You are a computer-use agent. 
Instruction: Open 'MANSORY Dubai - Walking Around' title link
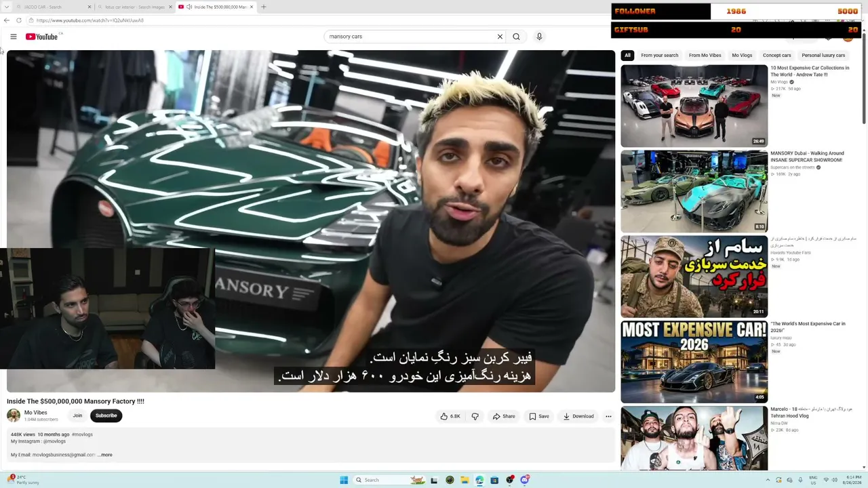806,157
